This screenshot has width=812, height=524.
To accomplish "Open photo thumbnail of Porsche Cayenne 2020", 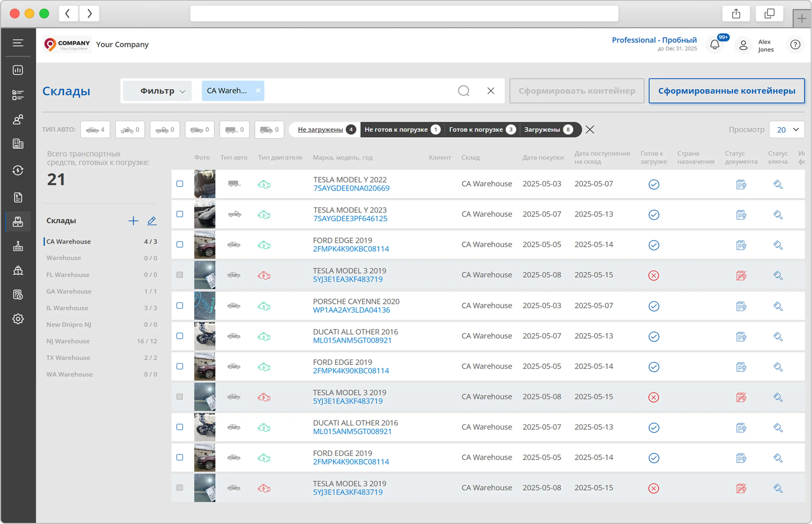I will tap(205, 306).
